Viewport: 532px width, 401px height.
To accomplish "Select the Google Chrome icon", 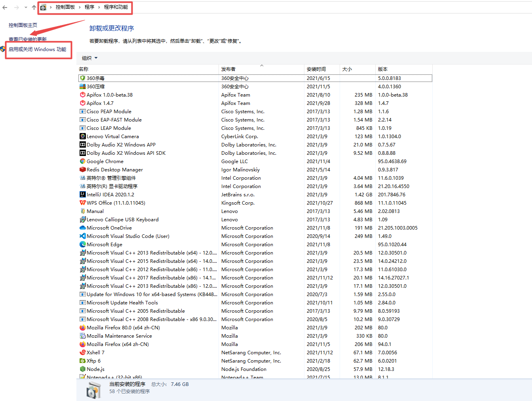I will pyautogui.click(x=83, y=161).
